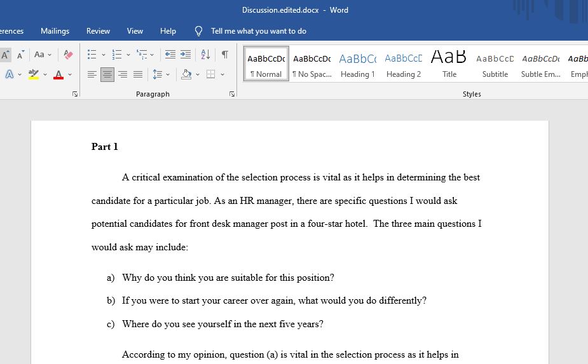
Task: Apply the Title style
Action: pyautogui.click(x=449, y=64)
